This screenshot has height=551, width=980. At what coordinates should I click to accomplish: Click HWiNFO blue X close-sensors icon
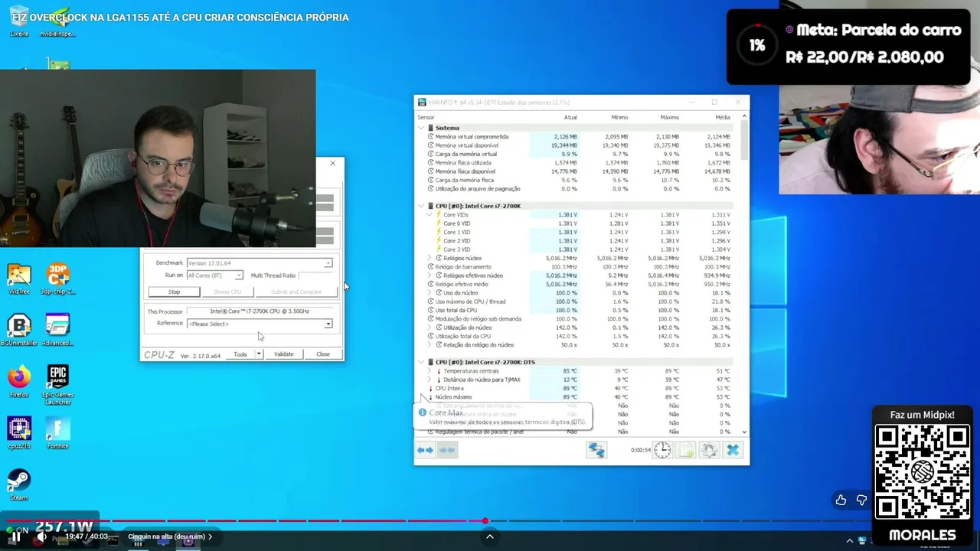click(x=733, y=450)
